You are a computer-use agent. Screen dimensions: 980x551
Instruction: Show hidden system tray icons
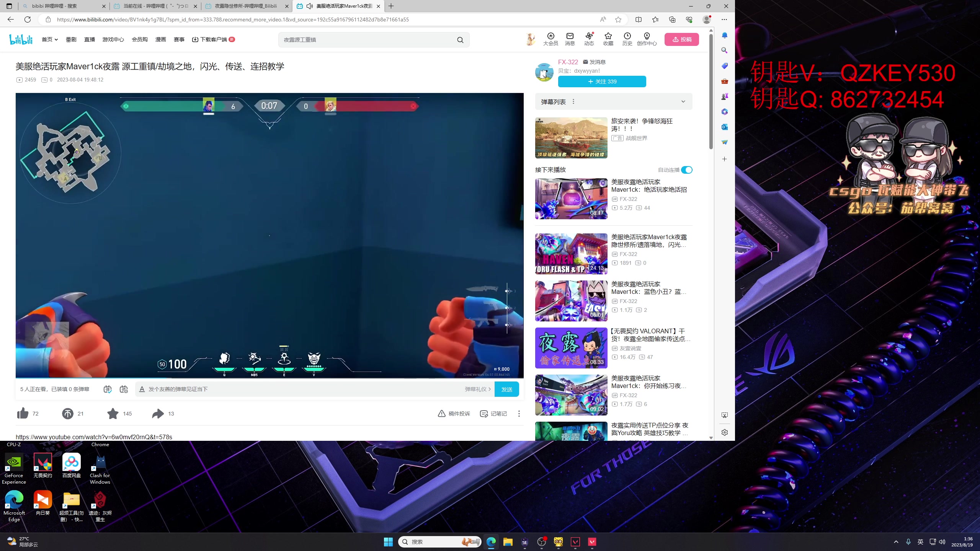click(896, 542)
